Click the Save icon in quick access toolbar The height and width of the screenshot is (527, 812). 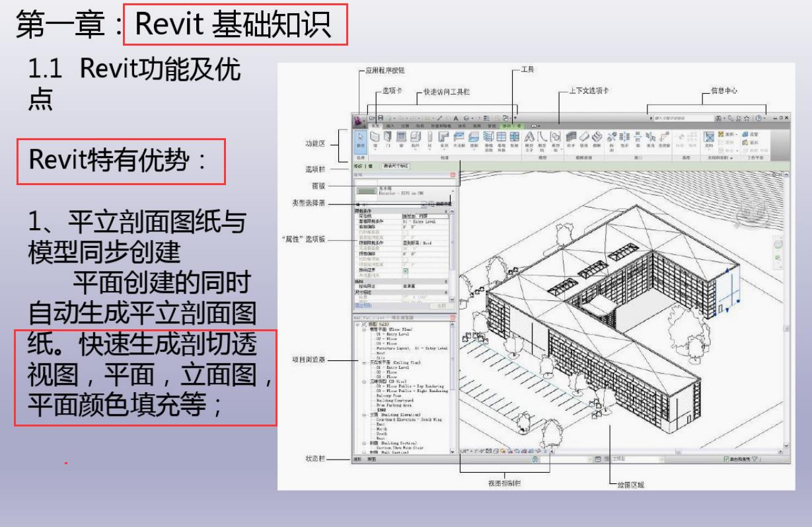pos(381,117)
